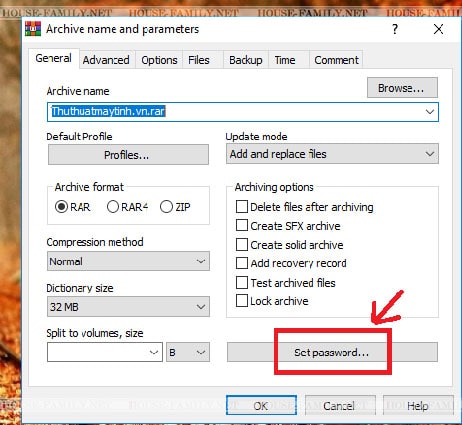The width and height of the screenshot is (462, 425).
Task: Switch to the Advanced tab
Action: point(106,60)
